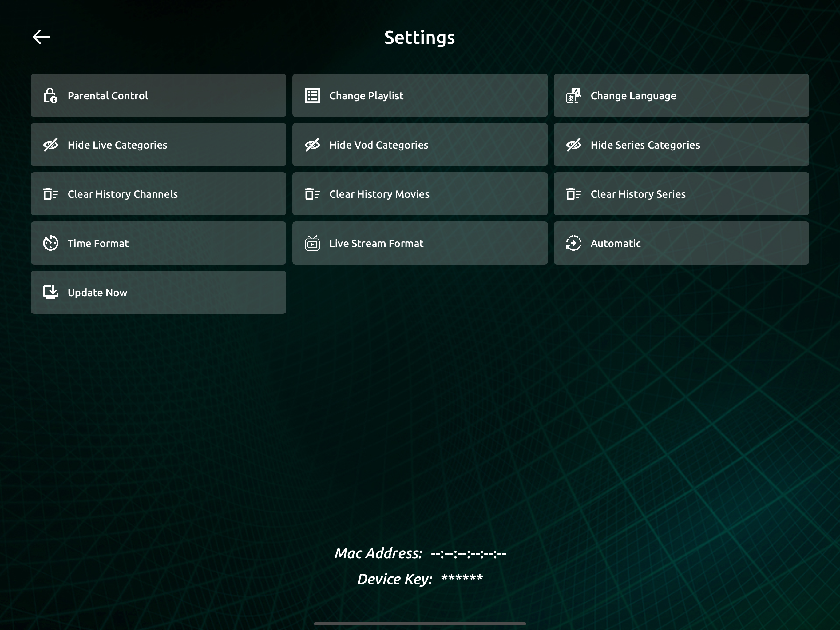Click the Device Key masked value
840x630 pixels.
(462, 578)
